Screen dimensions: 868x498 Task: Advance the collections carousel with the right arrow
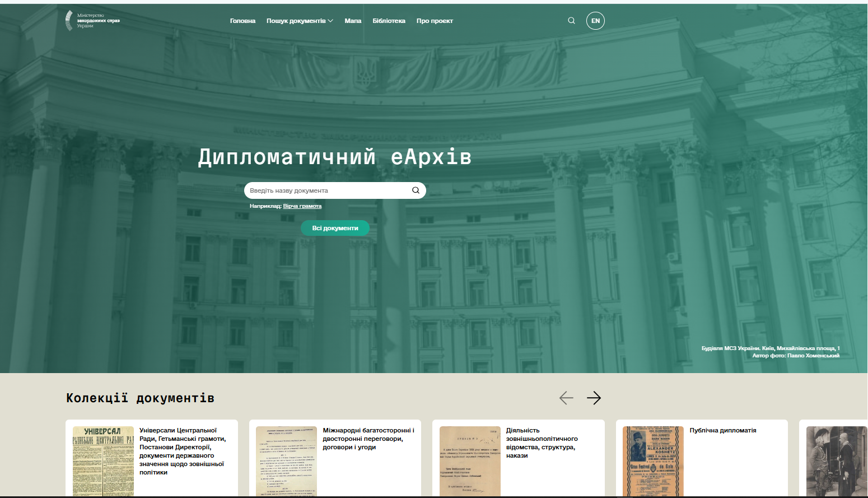tap(595, 398)
